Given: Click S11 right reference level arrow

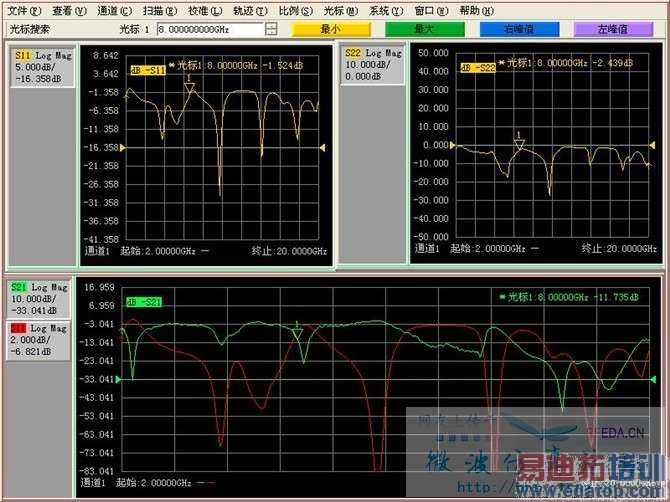Looking at the screenshot, I should (x=323, y=148).
